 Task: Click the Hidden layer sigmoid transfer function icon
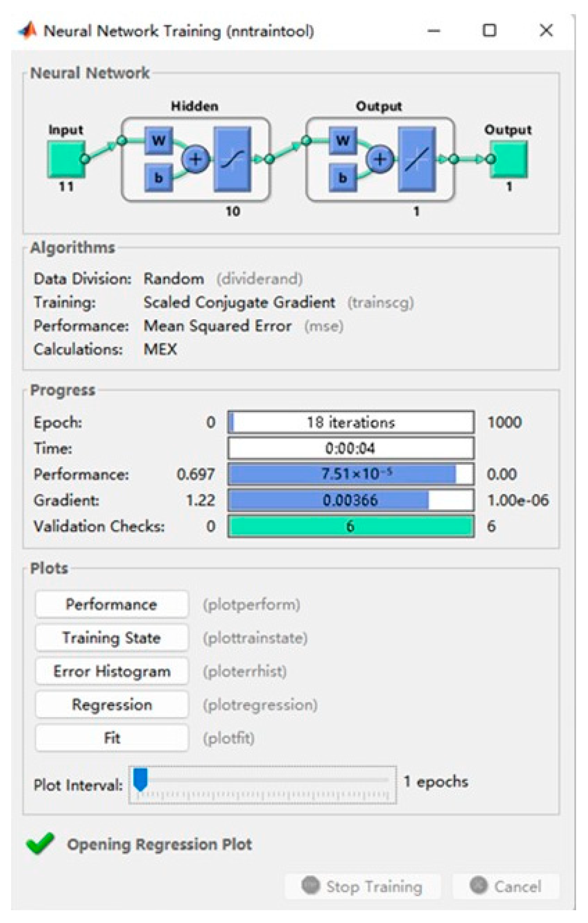point(232,159)
